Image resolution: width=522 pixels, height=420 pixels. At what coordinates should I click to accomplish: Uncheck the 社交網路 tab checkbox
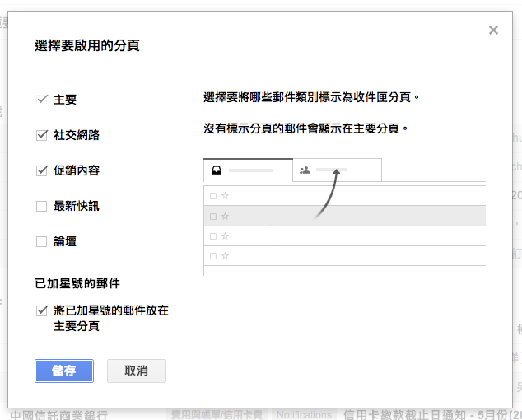point(42,135)
